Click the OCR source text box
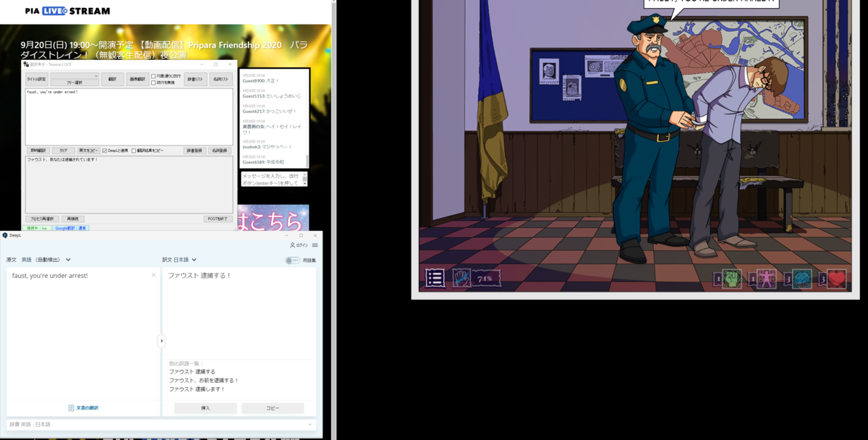This screenshot has height=440, width=868. point(129,117)
